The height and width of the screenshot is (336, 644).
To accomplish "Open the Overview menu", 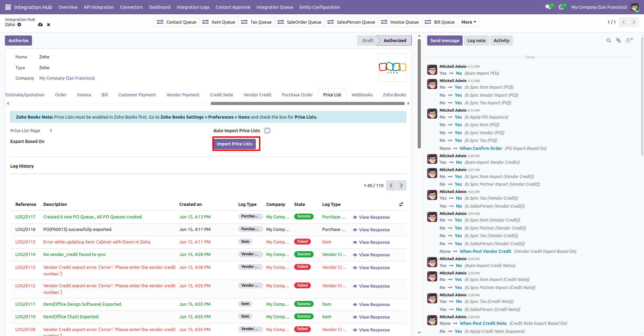I will [x=68, y=7].
